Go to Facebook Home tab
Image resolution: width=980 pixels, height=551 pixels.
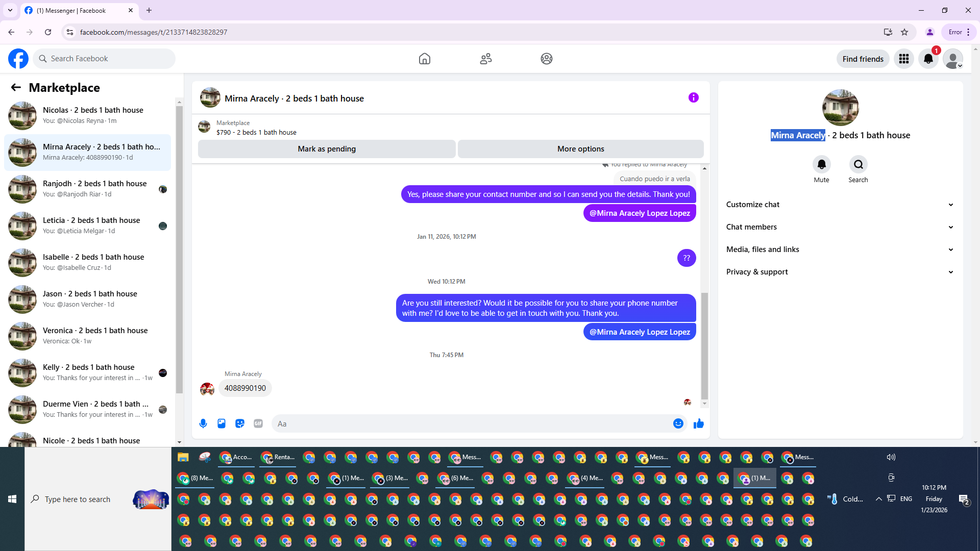[x=424, y=59]
